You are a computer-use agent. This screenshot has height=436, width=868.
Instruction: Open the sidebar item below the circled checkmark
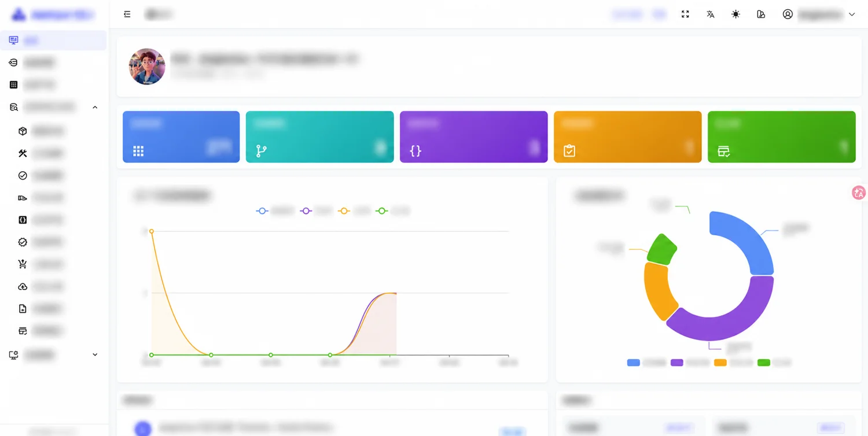click(x=53, y=198)
